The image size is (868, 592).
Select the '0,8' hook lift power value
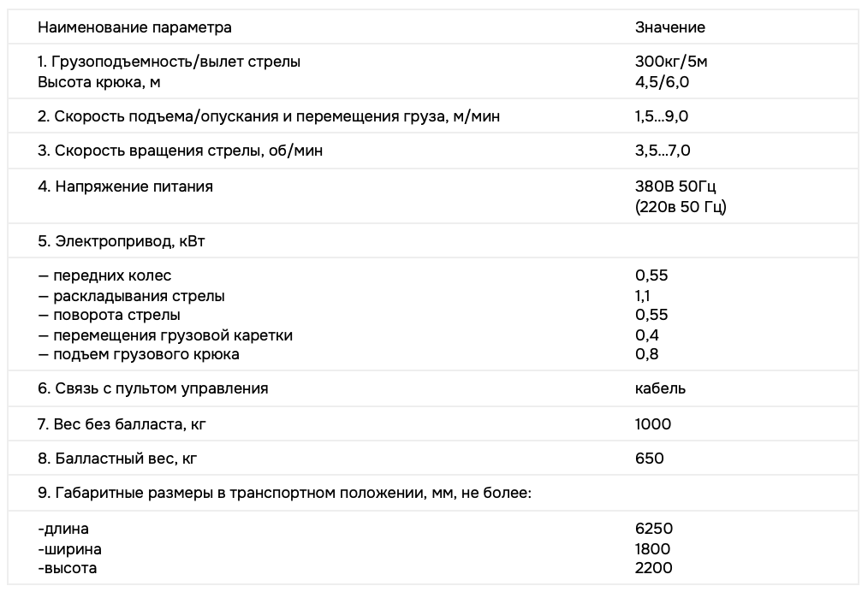point(646,354)
